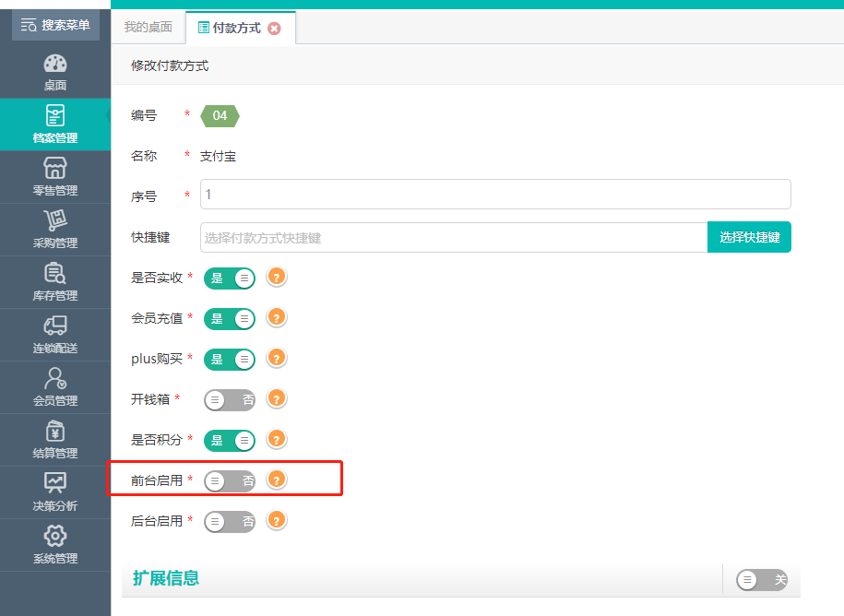Turn on the 开钱箱 switch
The height and width of the screenshot is (616, 844).
tap(230, 399)
